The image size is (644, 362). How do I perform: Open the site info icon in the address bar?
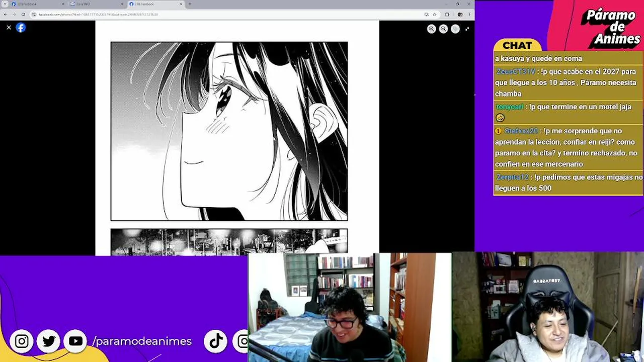(34, 15)
